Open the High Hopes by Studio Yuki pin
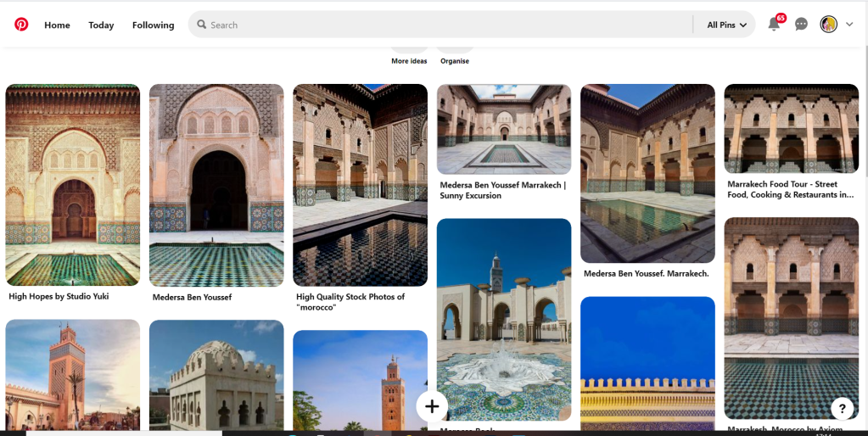The width and height of the screenshot is (868, 436). pos(72,185)
